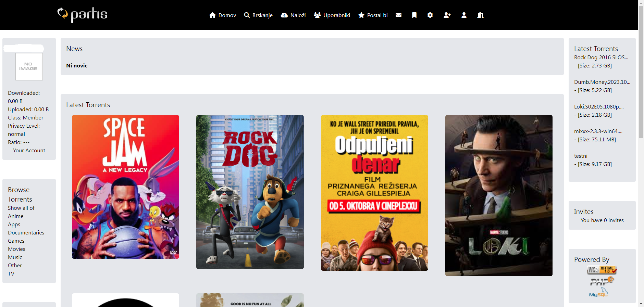Click the scrollbar down arrow

click(641, 304)
